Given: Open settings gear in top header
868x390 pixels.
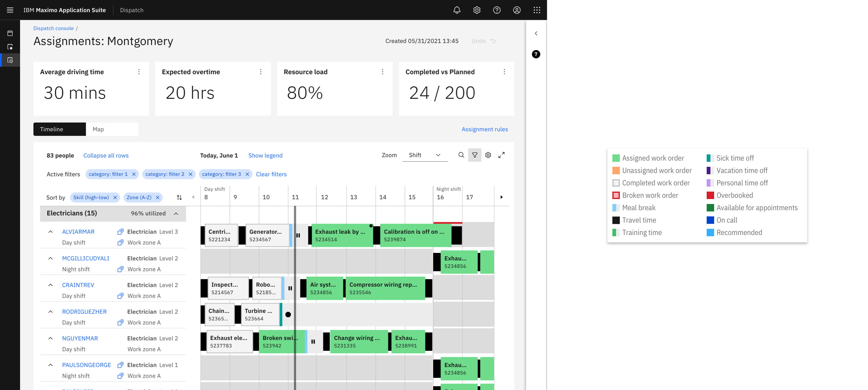Looking at the screenshot, I should click(x=477, y=10).
